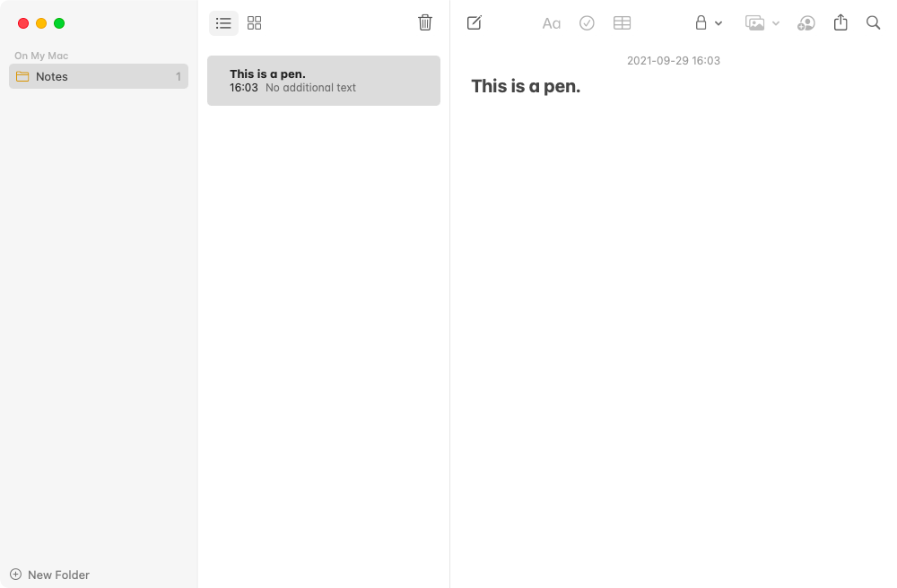Switch to list view
The image size is (897, 588).
click(223, 23)
